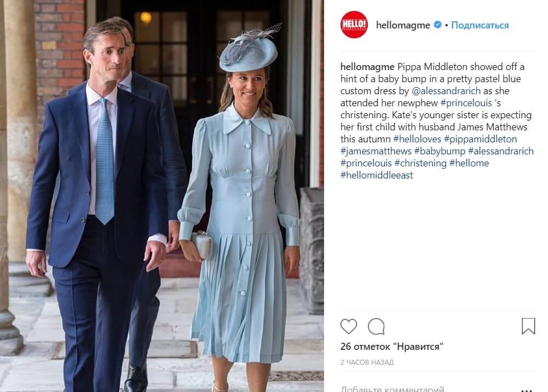Click the heart like icon
The width and height of the screenshot is (548, 392).
tap(348, 327)
